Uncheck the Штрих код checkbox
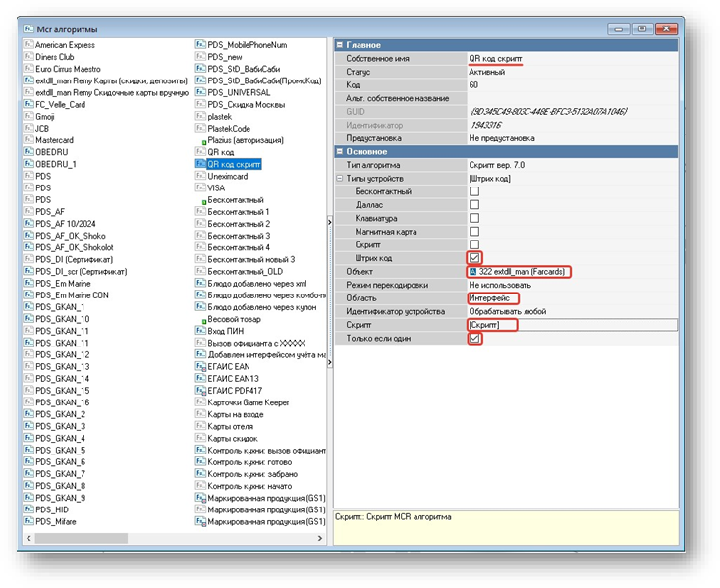 coord(474,257)
